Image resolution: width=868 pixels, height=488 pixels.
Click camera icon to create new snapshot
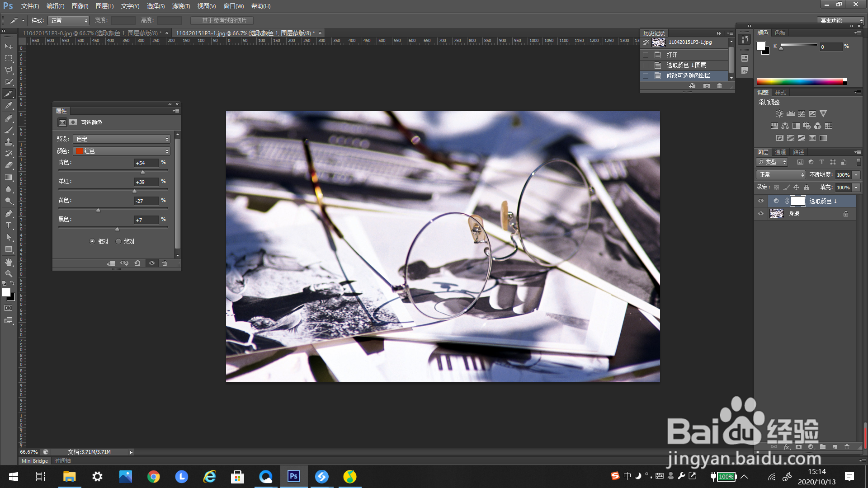707,86
